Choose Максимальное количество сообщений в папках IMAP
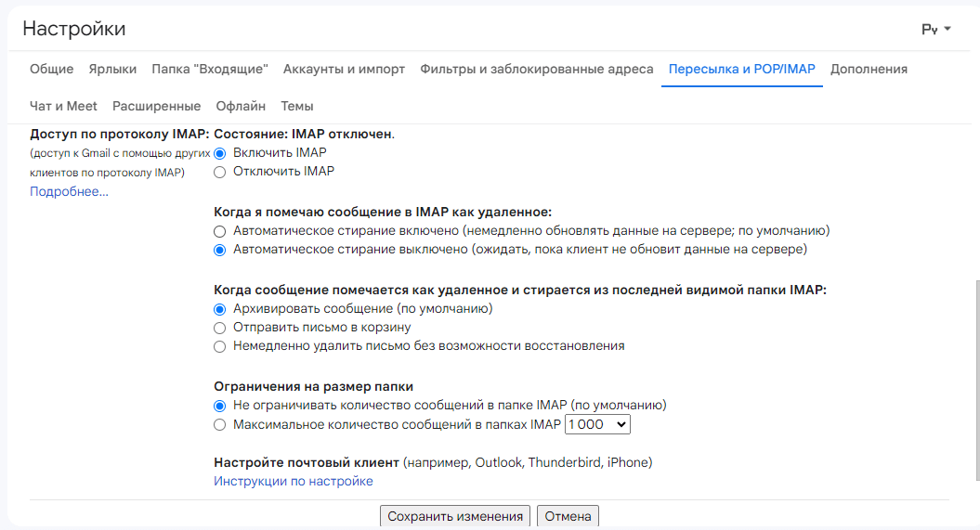 click(x=219, y=425)
